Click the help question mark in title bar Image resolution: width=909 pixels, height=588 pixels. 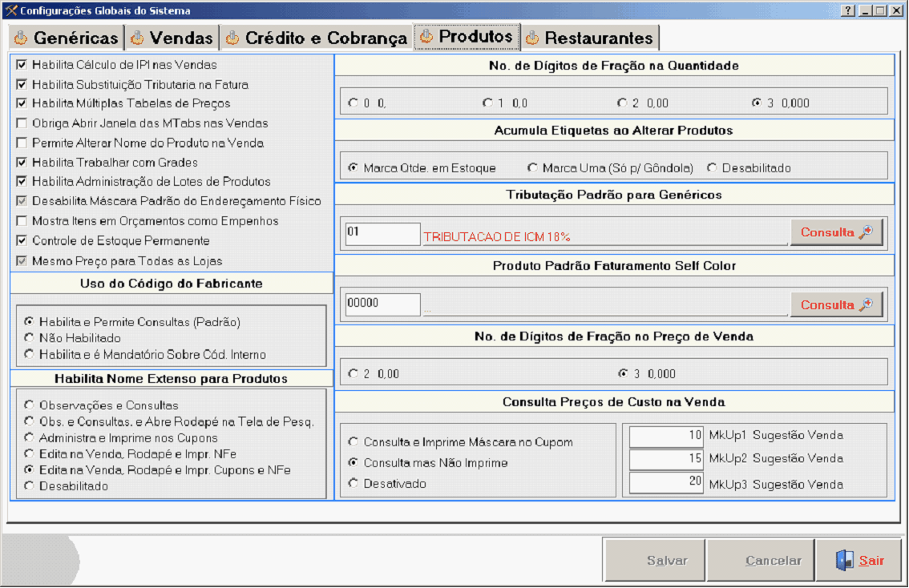click(849, 11)
